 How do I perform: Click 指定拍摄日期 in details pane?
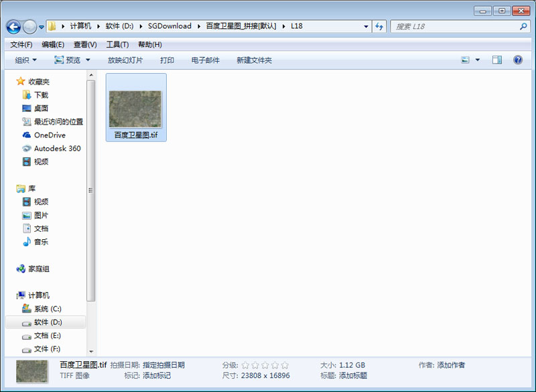click(x=163, y=365)
